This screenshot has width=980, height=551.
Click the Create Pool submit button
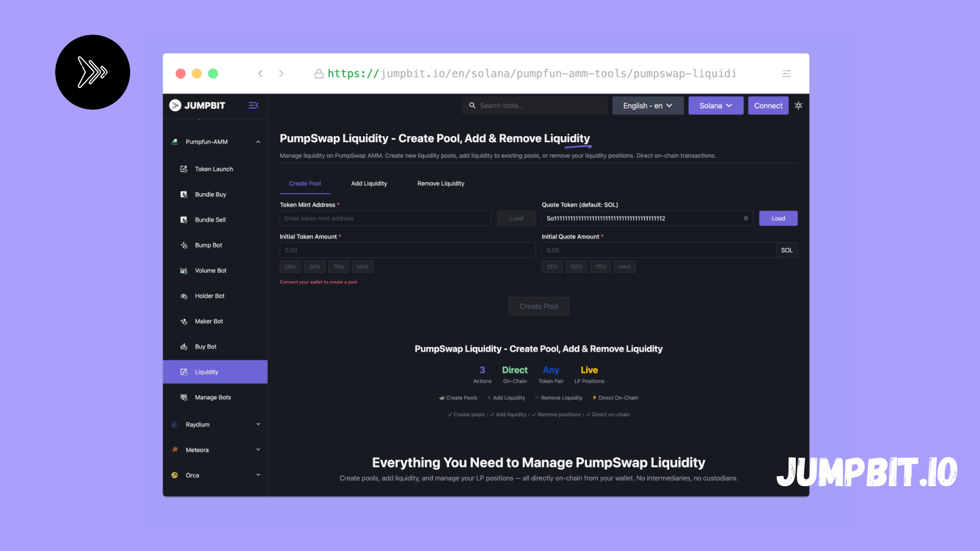[x=538, y=306]
